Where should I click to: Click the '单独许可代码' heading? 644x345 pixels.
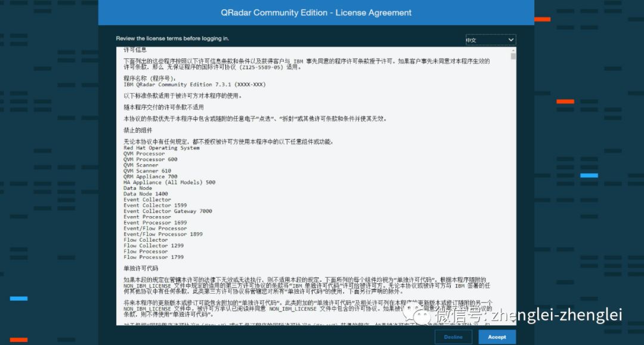pos(141,268)
